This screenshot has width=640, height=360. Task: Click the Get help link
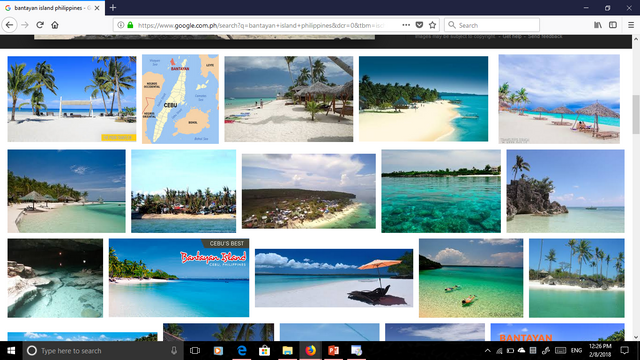pos(512,36)
